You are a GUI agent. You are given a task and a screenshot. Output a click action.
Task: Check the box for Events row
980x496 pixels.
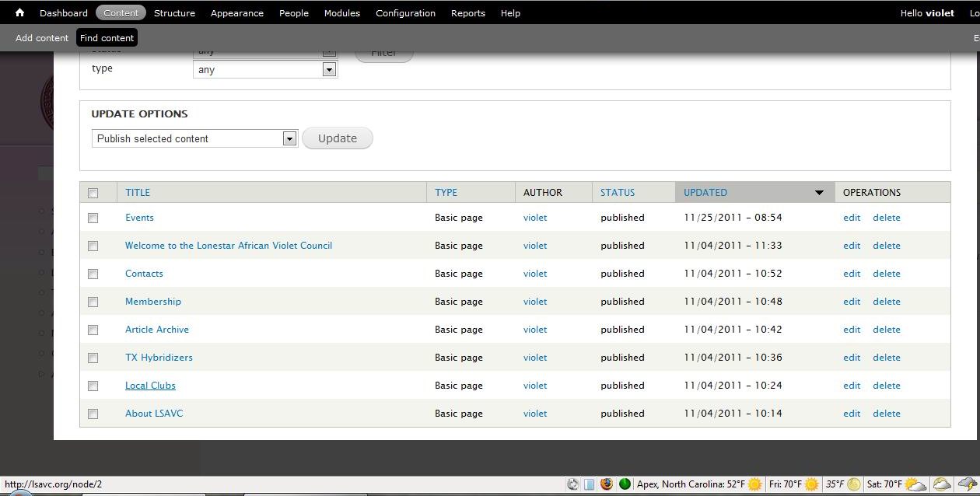pos(93,218)
